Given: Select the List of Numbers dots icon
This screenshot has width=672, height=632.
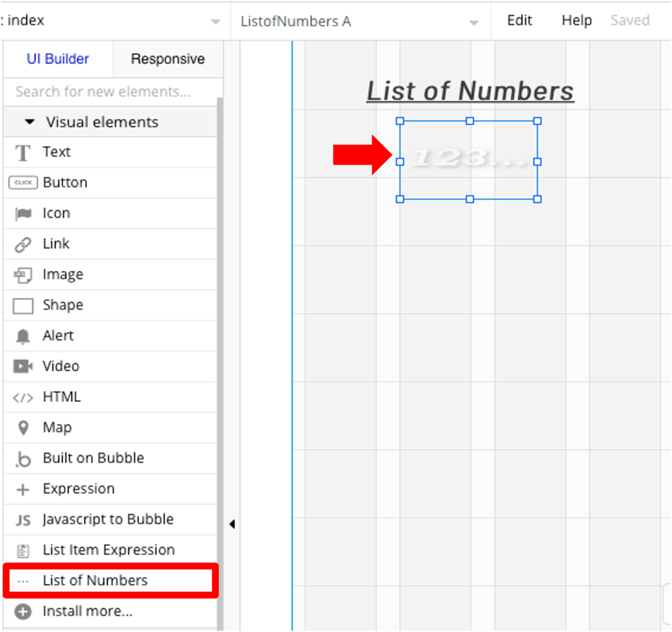Looking at the screenshot, I should (x=23, y=582).
